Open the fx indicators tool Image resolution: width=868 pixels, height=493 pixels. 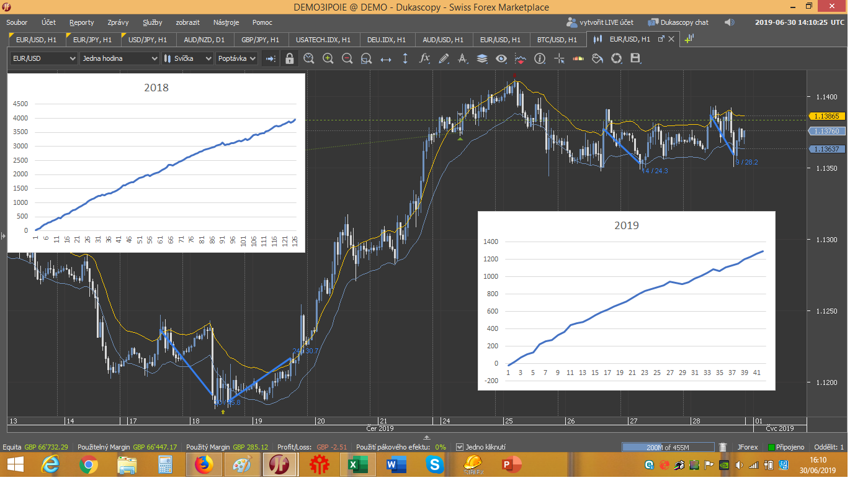424,58
